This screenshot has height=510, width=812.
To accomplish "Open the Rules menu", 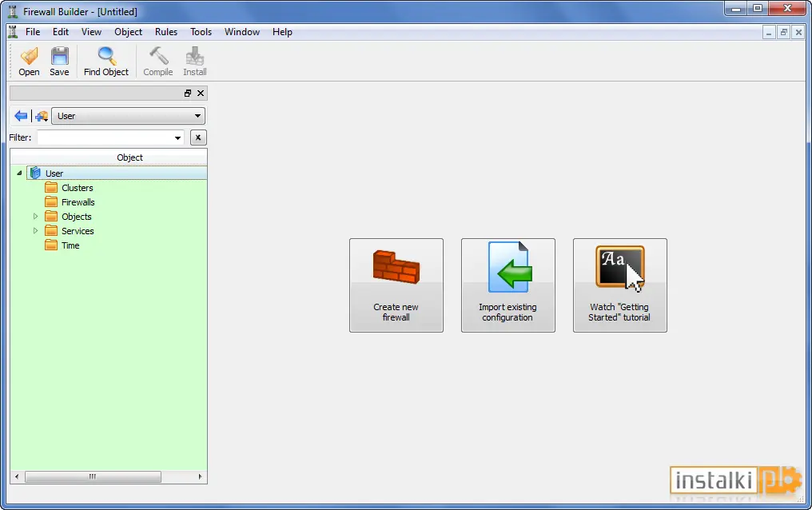I will point(166,32).
